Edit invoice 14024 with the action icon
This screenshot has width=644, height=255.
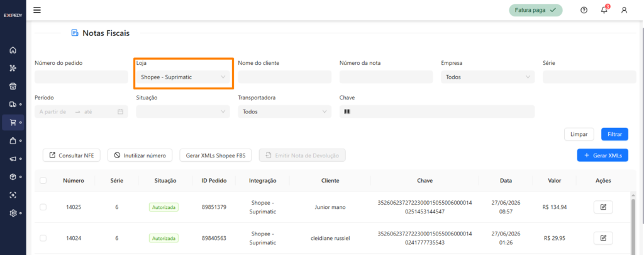(x=603, y=238)
